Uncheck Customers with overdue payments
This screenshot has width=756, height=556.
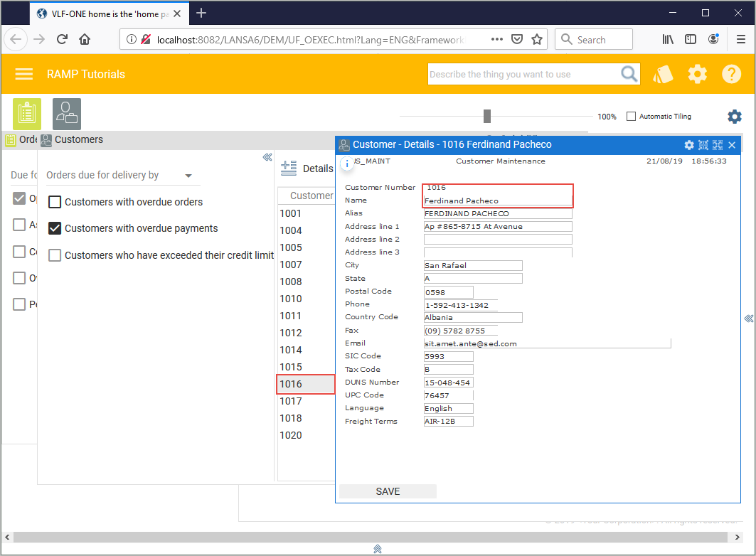pyautogui.click(x=55, y=228)
